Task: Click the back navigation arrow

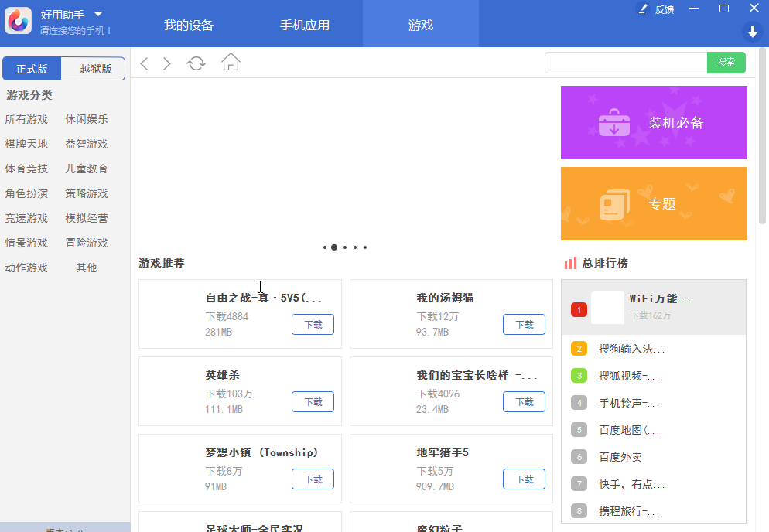Action: (x=144, y=63)
